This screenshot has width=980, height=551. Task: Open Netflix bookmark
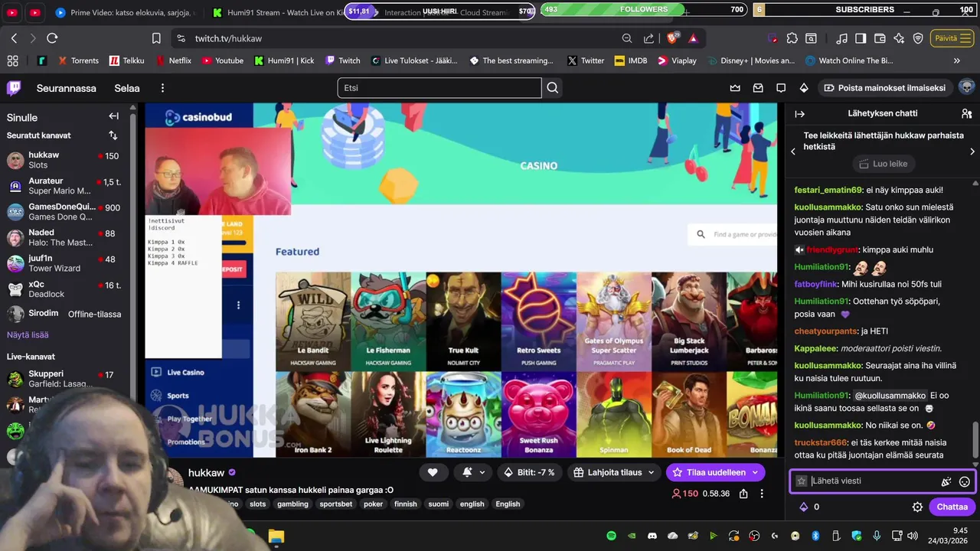point(174,60)
